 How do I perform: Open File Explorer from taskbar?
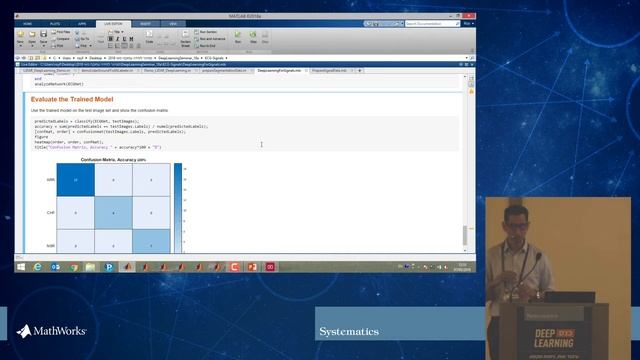click(x=91, y=267)
